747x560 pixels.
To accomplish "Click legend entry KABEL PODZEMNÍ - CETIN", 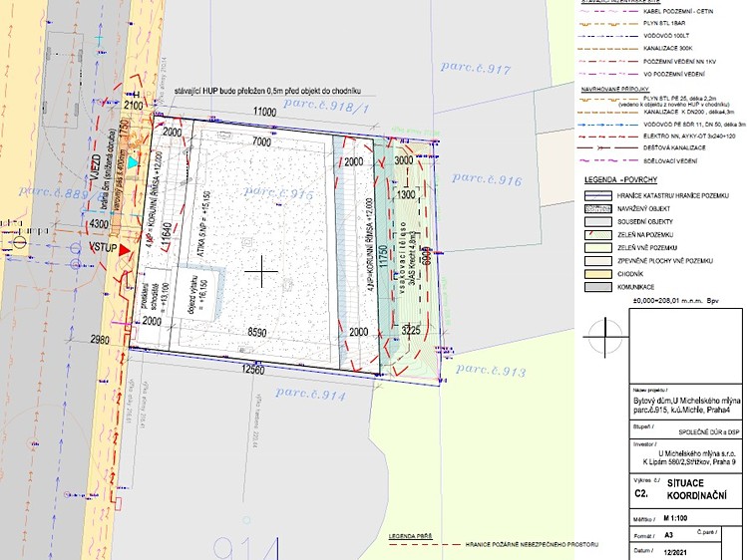I will pyautogui.click(x=678, y=11).
